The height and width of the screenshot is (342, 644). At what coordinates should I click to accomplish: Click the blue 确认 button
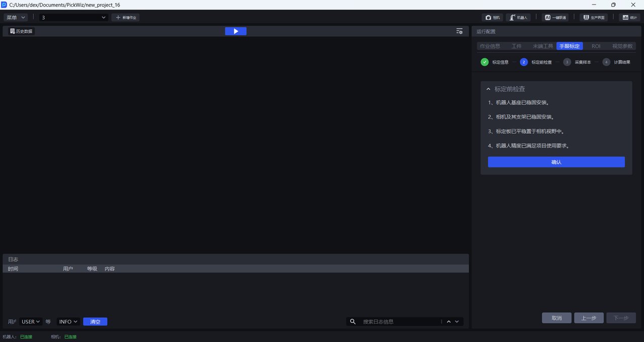pyautogui.click(x=556, y=162)
